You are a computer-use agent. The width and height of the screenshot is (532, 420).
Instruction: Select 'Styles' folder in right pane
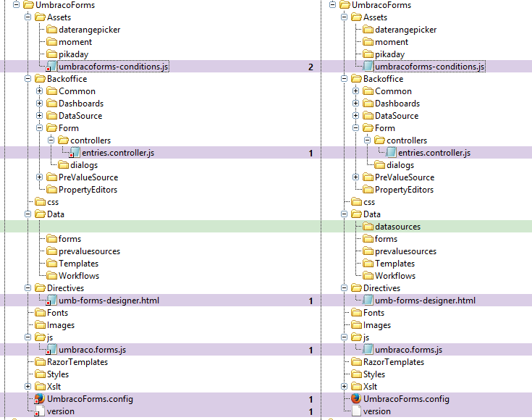[374, 374]
